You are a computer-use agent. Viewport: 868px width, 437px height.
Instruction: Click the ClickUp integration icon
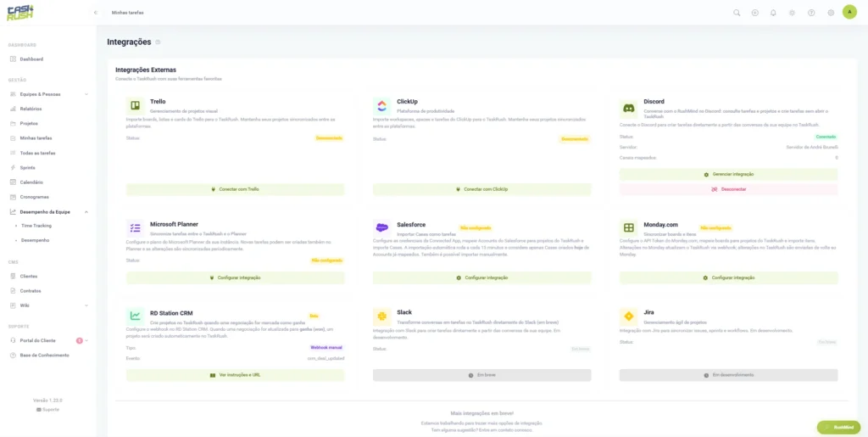381,105
